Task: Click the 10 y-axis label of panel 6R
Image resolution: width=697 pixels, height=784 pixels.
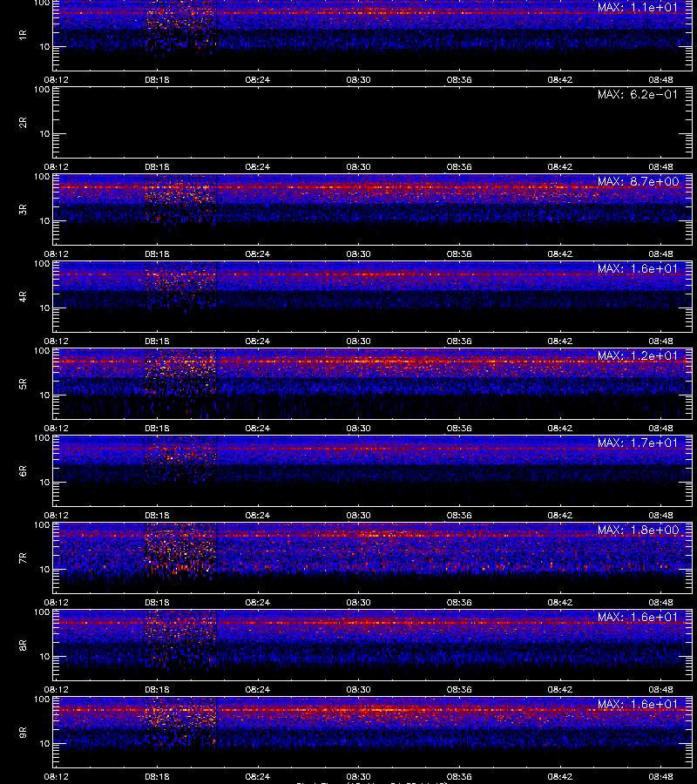Action: tap(44, 482)
